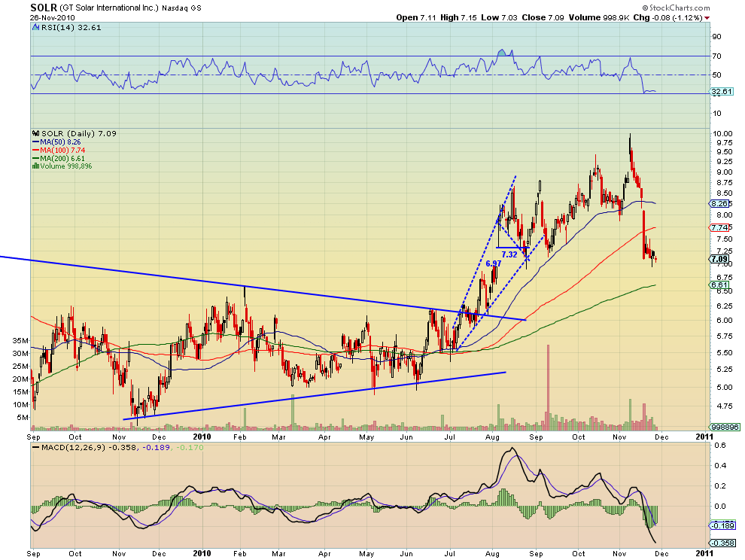Click the Volume 998,896 legend entry
The width and height of the screenshot is (745, 560).
pos(66,166)
